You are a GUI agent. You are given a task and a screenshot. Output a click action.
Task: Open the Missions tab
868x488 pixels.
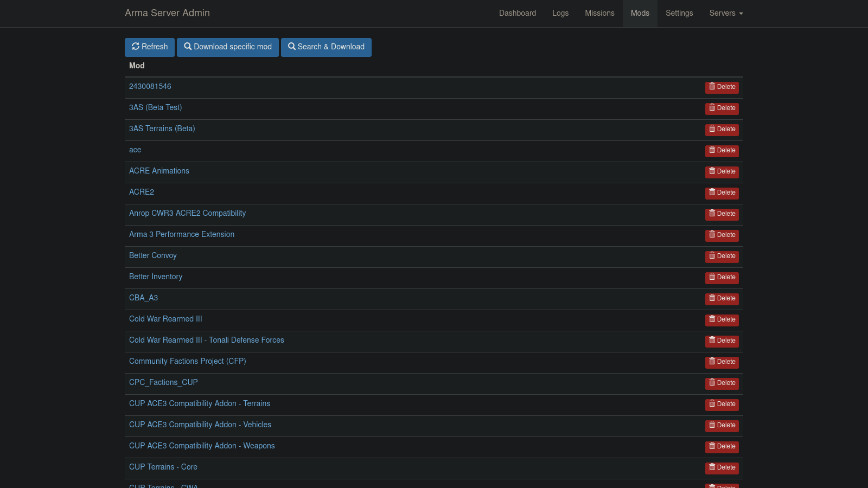pyautogui.click(x=599, y=13)
